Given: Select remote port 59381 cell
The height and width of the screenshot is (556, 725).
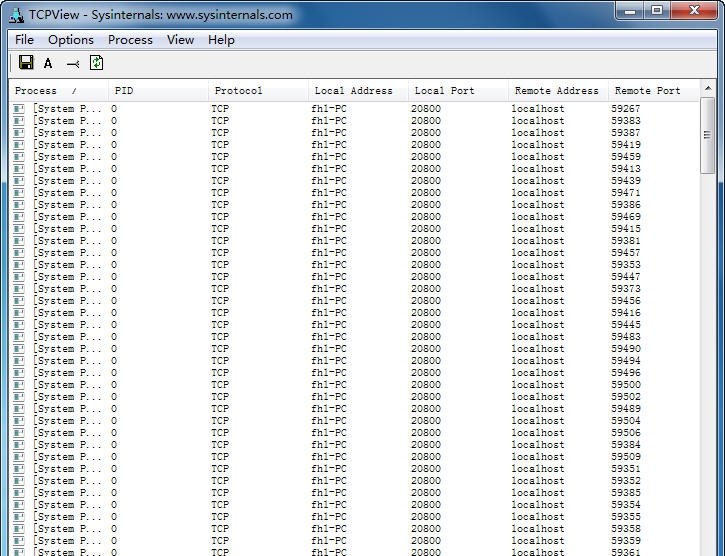Looking at the screenshot, I should [626, 241].
